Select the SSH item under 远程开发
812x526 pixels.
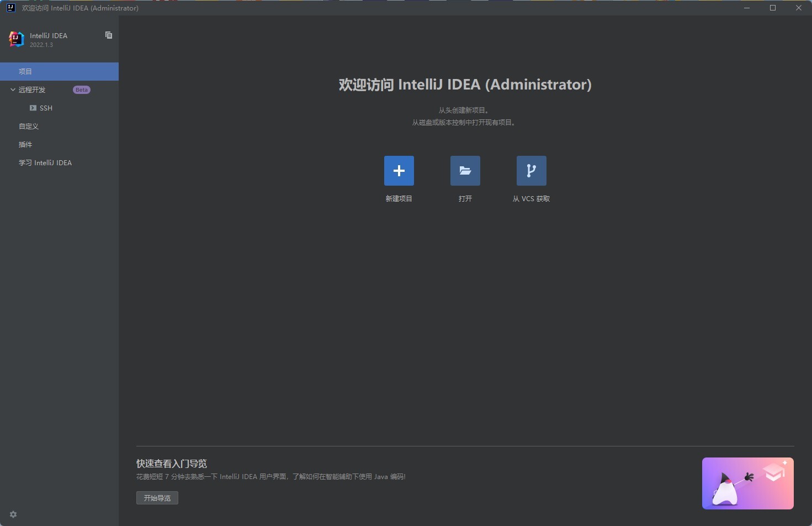point(59,108)
